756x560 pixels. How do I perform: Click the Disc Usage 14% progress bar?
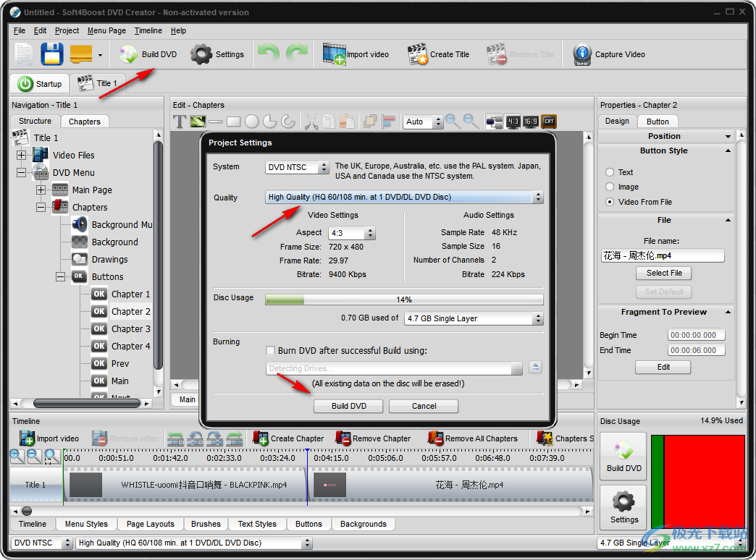coord(404,300)
